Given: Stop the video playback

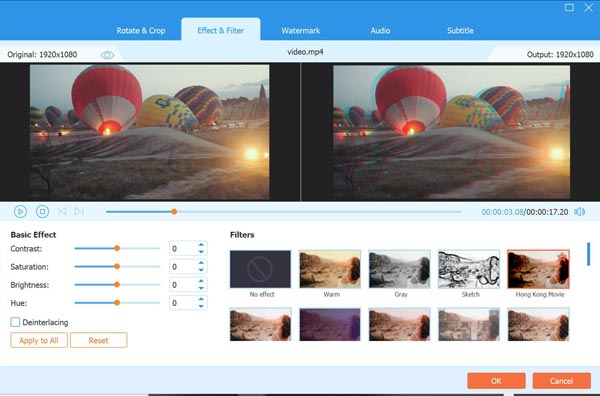Looking at the screenshot, I should pyautogui.click(x=42, y=211).
